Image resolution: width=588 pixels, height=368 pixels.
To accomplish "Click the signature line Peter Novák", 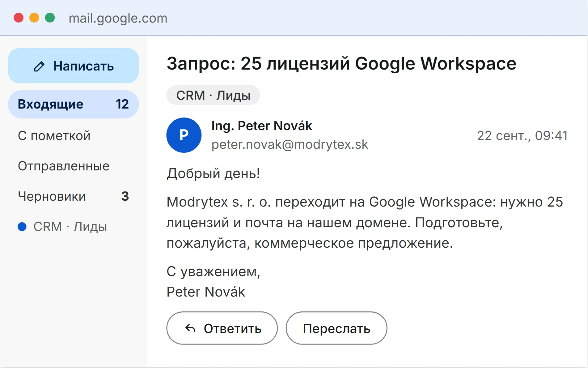I will (x=206, y=292).
